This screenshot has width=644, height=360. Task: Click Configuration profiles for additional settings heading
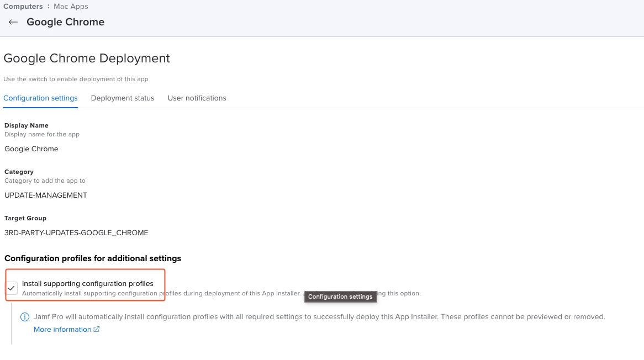click(x=92, y=258)
